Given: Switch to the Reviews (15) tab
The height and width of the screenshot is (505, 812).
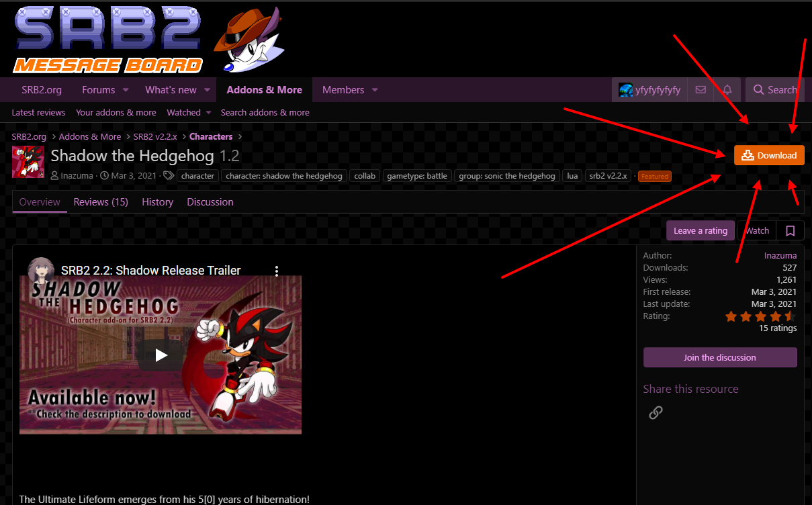Looking at the screenshot, I should pos(101,201).
